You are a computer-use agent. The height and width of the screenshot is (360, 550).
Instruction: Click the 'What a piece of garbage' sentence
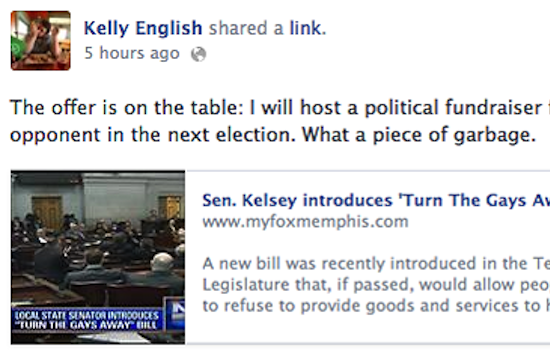(x=419, y=135)
